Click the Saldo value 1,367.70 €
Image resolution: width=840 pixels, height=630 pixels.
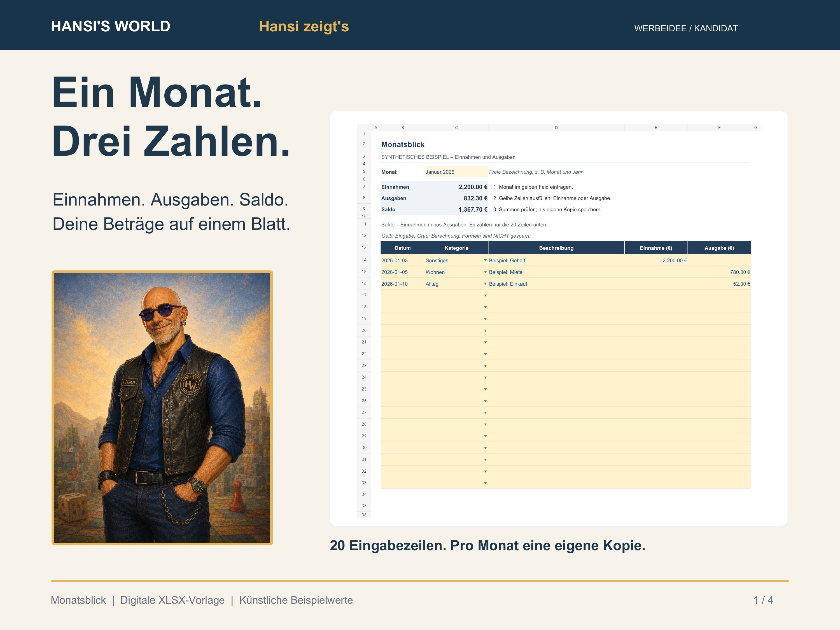coord(473,210)
